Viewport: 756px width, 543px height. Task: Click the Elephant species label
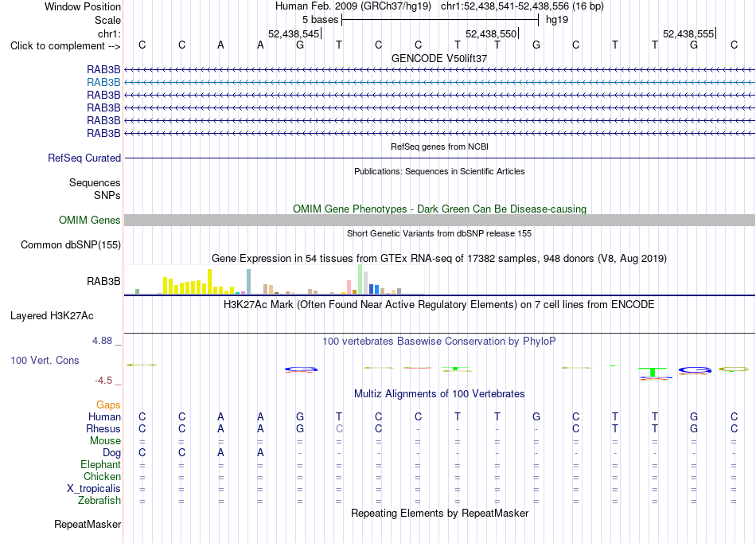pyautogui.click(x=101, y=465)
